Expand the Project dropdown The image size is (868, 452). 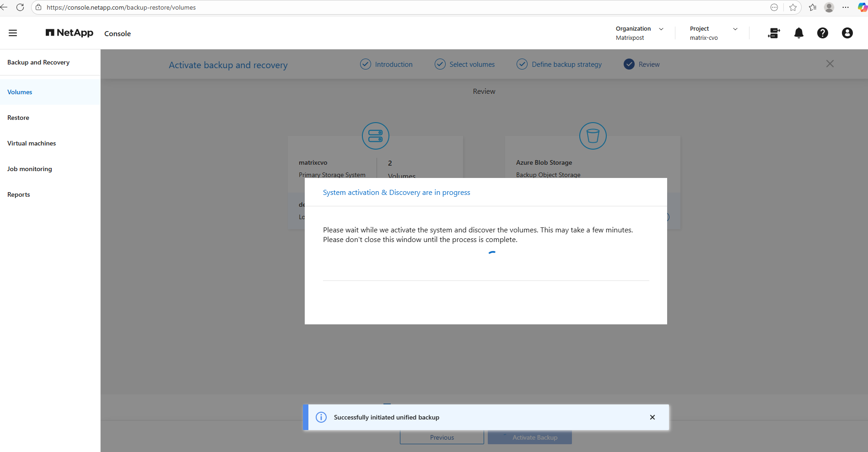point(735,29)
